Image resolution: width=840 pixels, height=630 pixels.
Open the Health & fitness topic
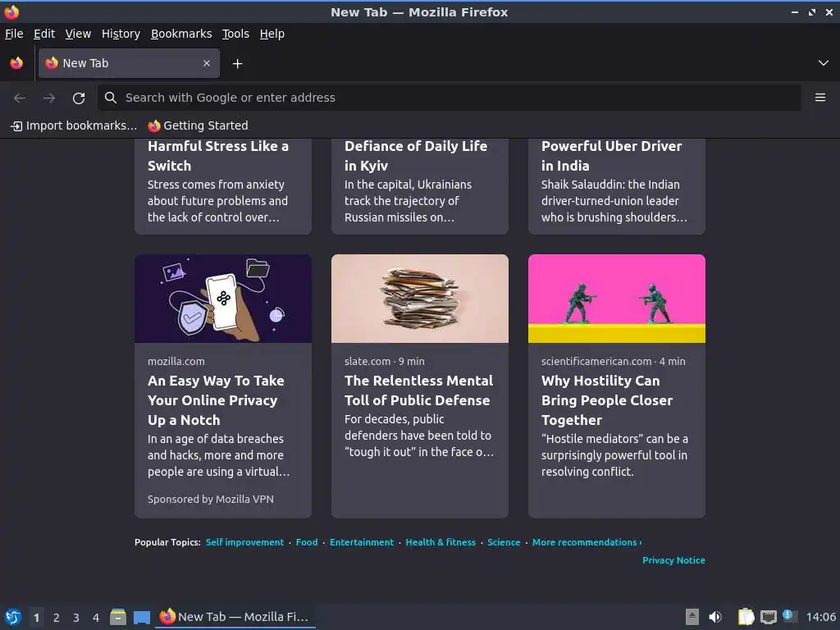[441, 542]
